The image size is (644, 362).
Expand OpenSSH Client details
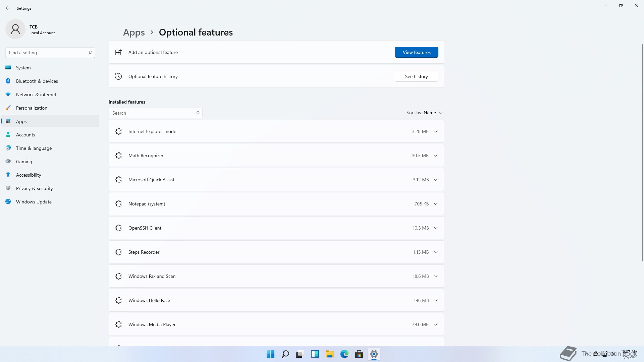pyautogui.click(x=436, y=228)
